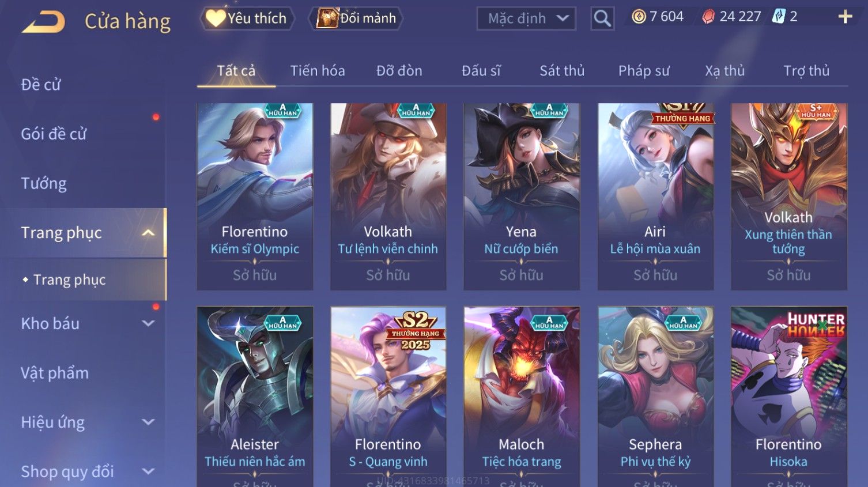Expand the Kho báu sidebar section

pyautogui.click(x=148, y=323)
